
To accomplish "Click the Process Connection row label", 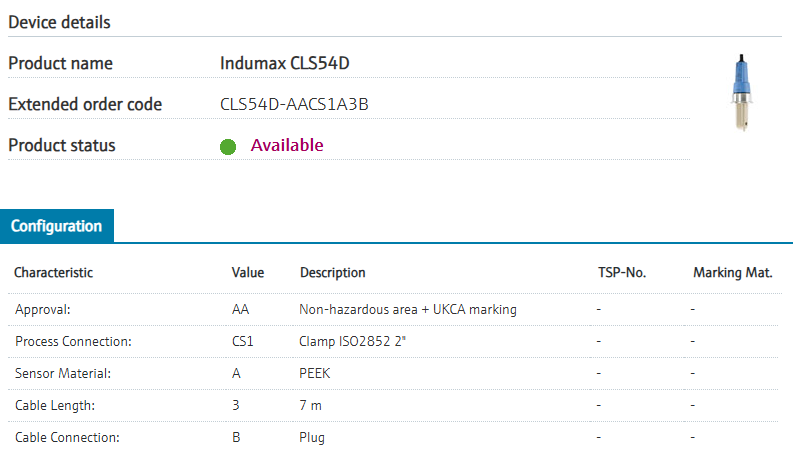I will tap(73, 342).
